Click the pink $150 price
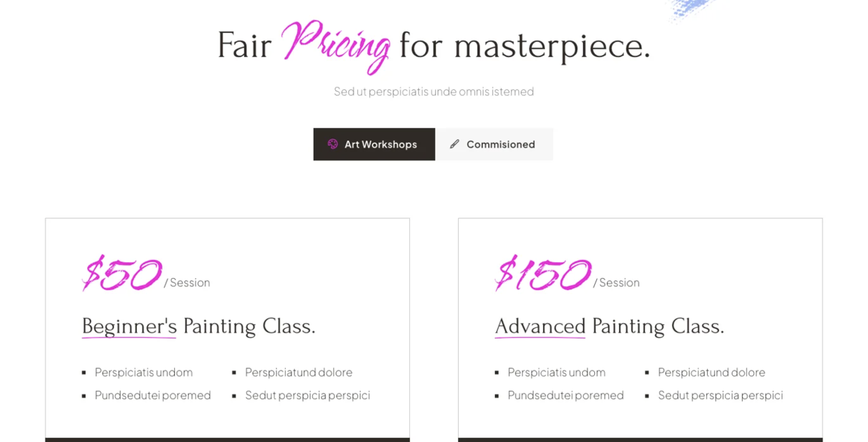 pyautogui.click(x=543, y=274)
